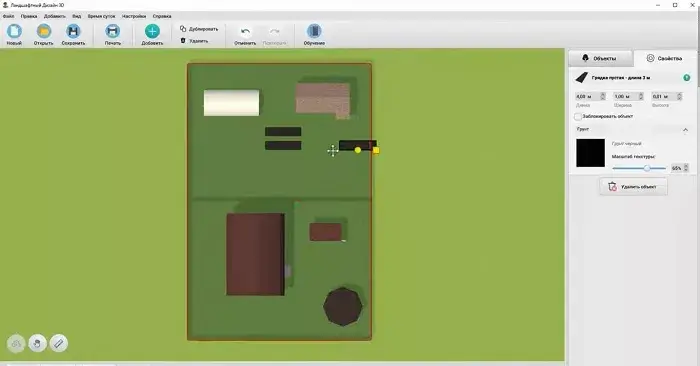
Task: Click the yellow square resize handle
Action: coord(376,151)
